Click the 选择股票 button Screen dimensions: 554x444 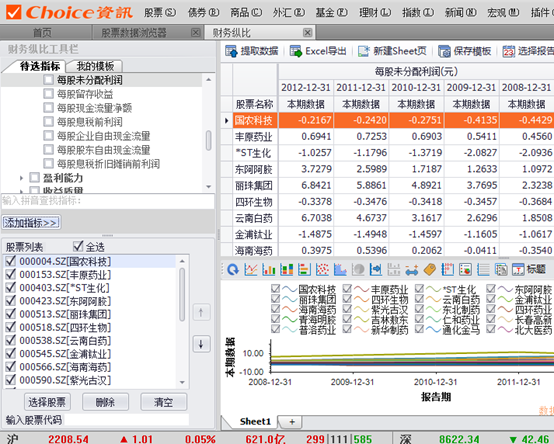point(47,402)
